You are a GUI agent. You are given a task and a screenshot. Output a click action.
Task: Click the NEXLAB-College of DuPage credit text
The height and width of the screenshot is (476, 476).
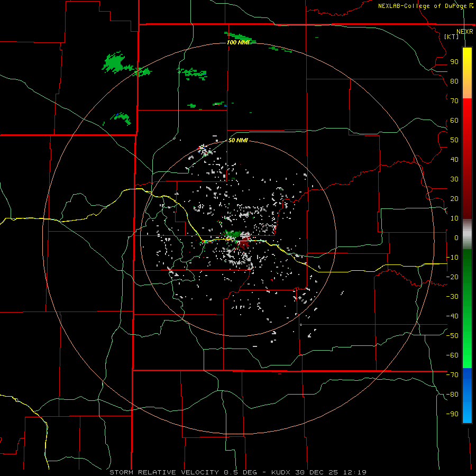click(x=425, y=6)
